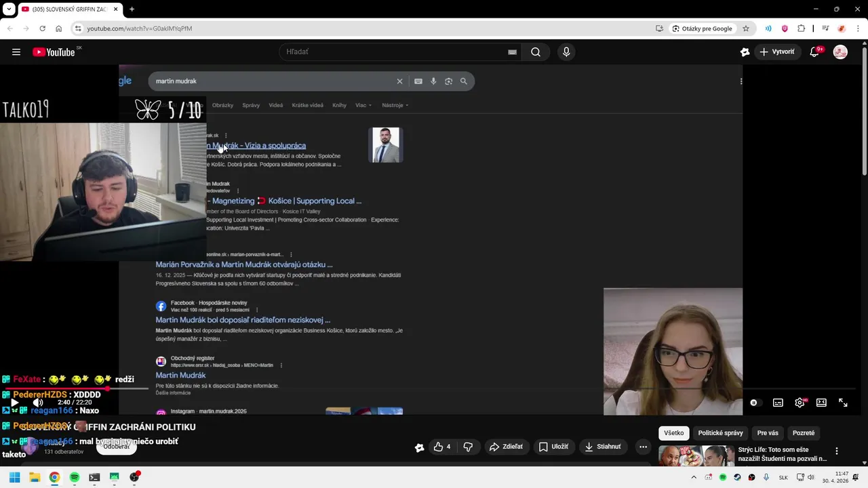Open new browser tab with plus
The width and height of the screenshot is (868, 488).
click(x=132, y=9)
